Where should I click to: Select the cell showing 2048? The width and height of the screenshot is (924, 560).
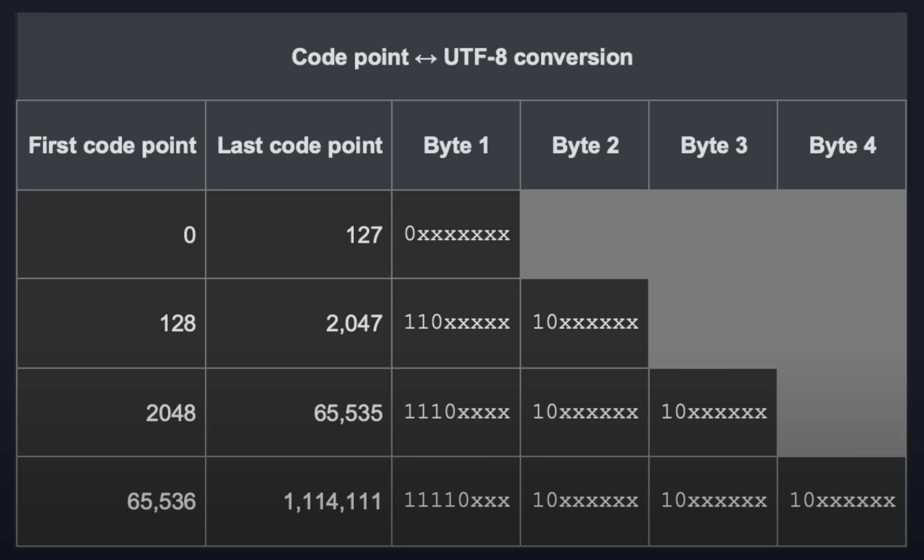tap(111, 412)
